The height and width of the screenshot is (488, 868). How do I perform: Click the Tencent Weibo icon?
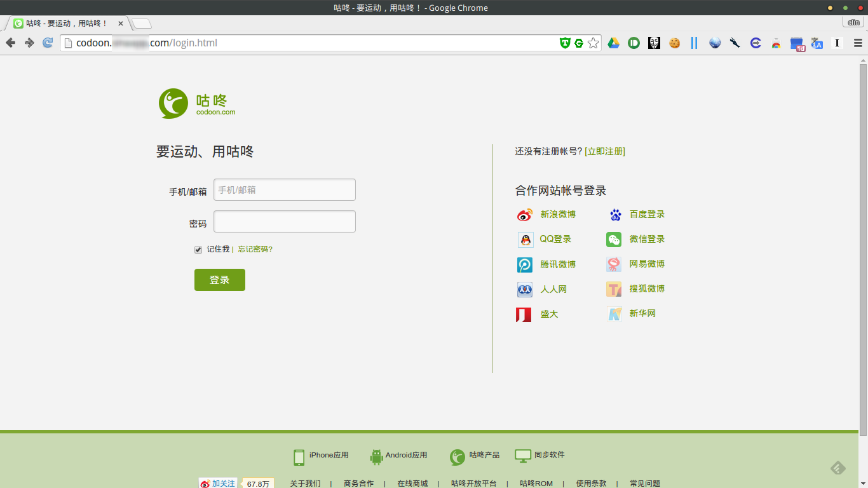point(525,264)
